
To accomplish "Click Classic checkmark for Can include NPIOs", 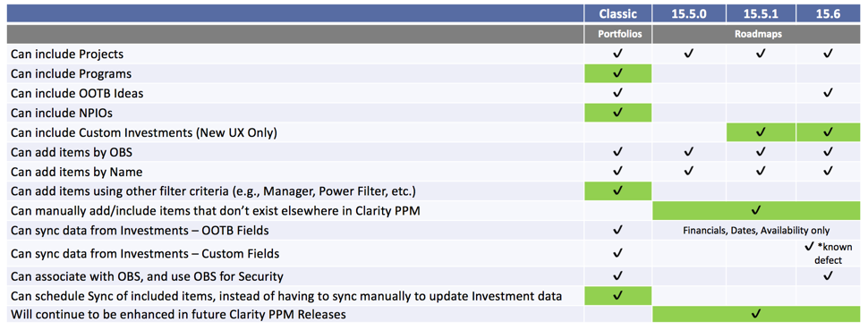I will 618,112.
